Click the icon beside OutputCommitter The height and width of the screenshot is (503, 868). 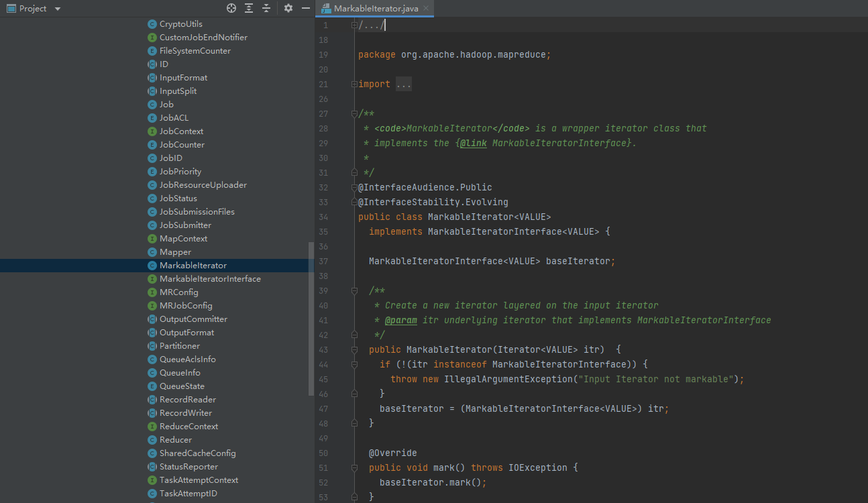[x=152, y=319]
